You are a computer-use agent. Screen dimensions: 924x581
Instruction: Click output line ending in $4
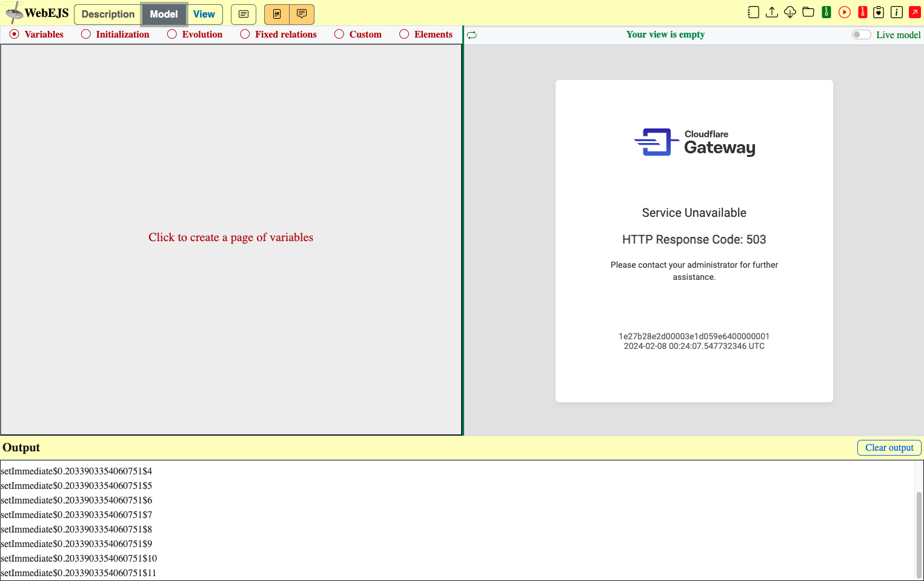tap(76, 471)
